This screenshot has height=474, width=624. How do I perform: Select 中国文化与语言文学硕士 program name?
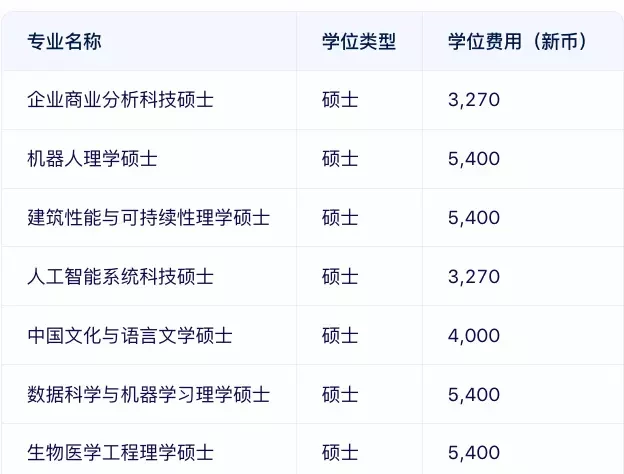pyautogui.click(x=130, y=336)
